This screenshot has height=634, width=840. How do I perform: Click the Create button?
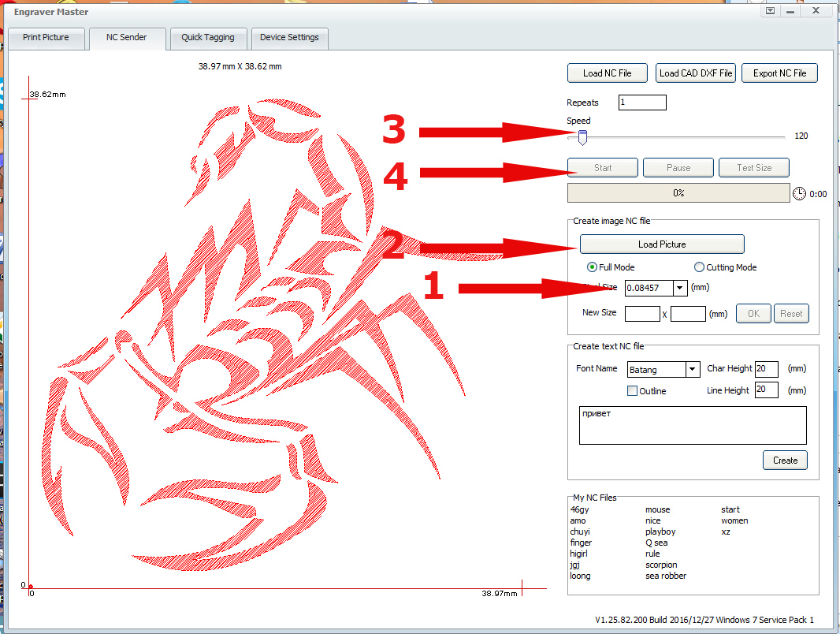785,461
